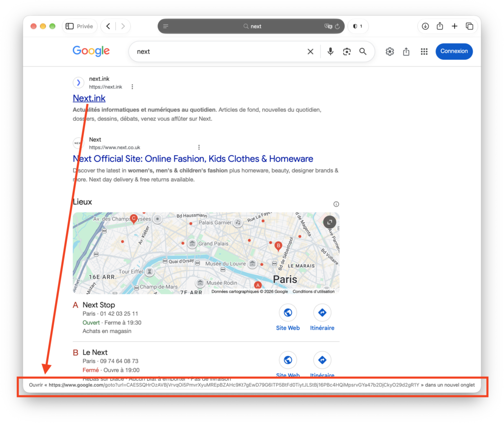Get Itinéraire icon for Le Next
504x423 pixels.
click(x=322, y=360)
